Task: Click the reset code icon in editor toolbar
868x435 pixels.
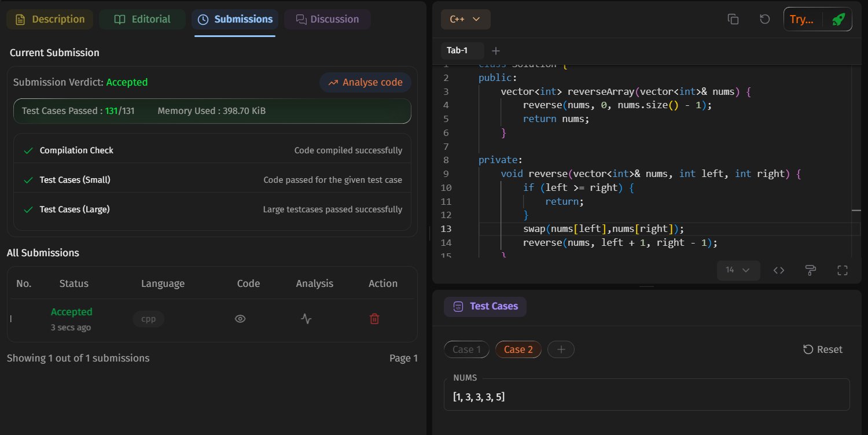Action: click(764, 19)
